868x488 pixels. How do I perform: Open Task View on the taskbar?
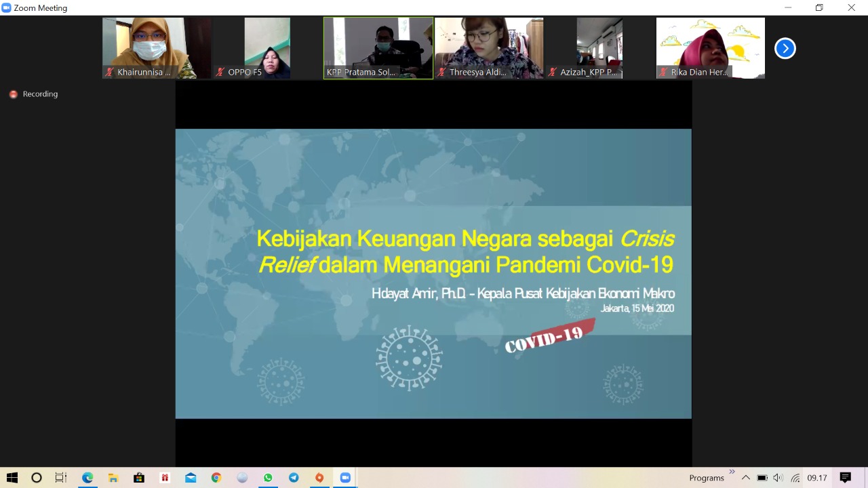pyautogui.click(x=61, y=478)
